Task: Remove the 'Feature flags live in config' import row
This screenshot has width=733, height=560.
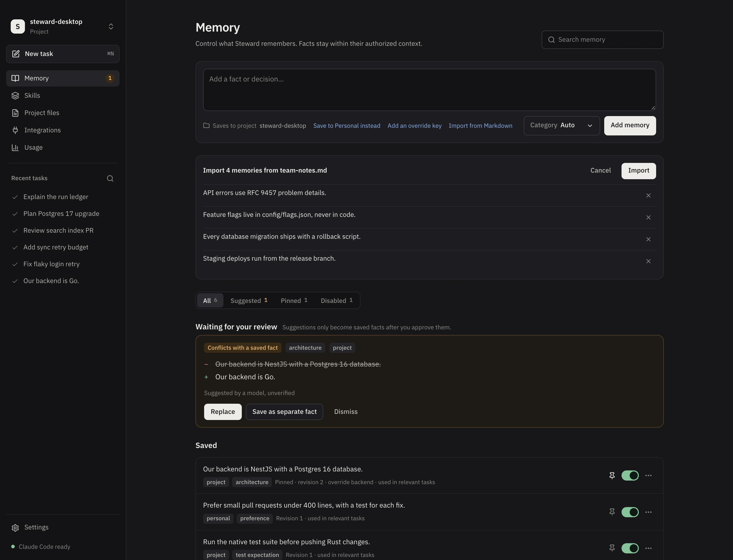Action: click(648, 218)
